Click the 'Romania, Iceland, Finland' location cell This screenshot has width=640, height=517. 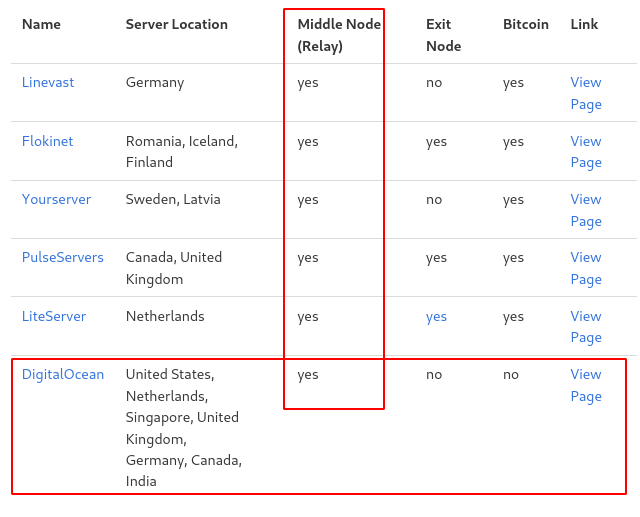(x=181, y=151)
